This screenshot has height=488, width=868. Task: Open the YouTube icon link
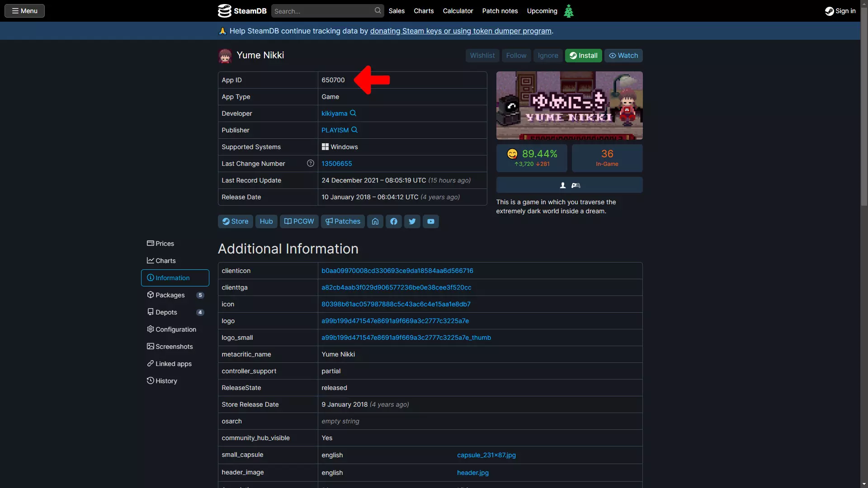tap(431, 221)
